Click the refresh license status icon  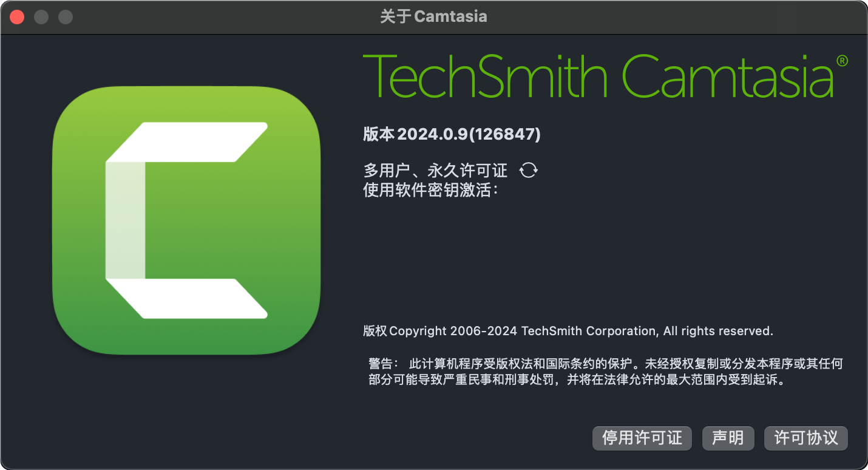point(529,171)
